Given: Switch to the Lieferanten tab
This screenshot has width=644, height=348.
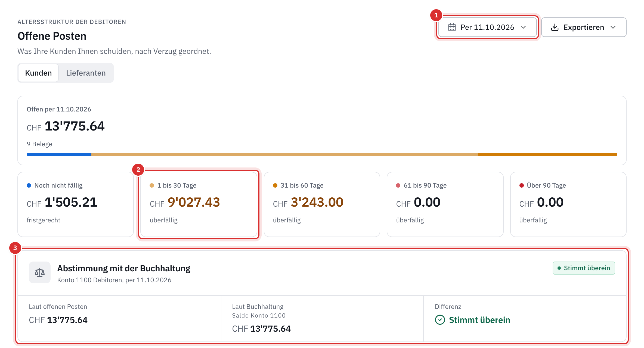Looking at the screenshot, I should (86, 73).
